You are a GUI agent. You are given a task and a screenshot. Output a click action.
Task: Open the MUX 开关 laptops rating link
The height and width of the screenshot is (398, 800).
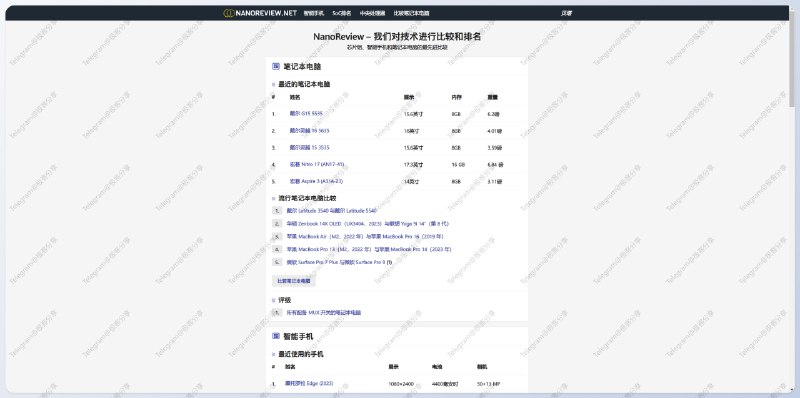click(x=323, y=312)
